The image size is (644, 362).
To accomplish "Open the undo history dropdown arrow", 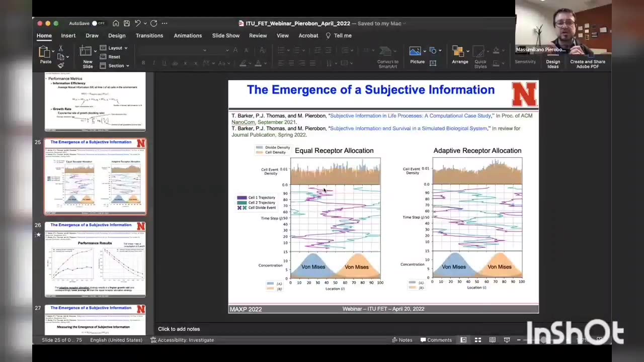I will 145,23.
